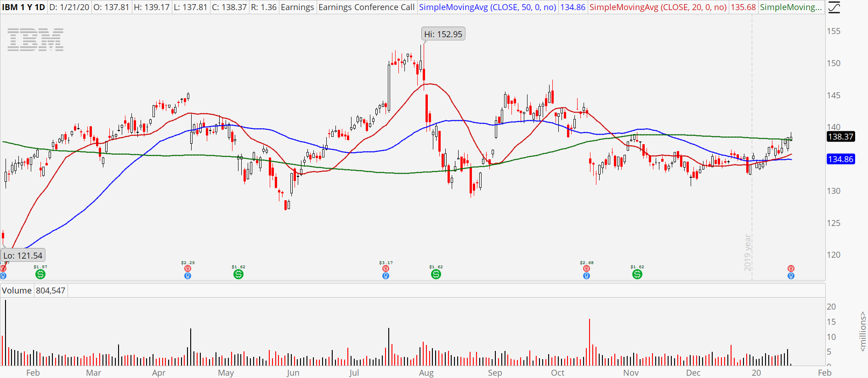Click the Jul label on the time axis
Viewport: 868px width, 378px height.
coord(354,373)
